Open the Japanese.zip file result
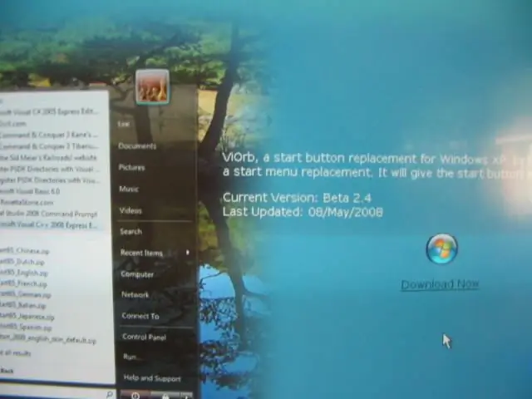This screenshot has height=399, width=532. point(27,317)
